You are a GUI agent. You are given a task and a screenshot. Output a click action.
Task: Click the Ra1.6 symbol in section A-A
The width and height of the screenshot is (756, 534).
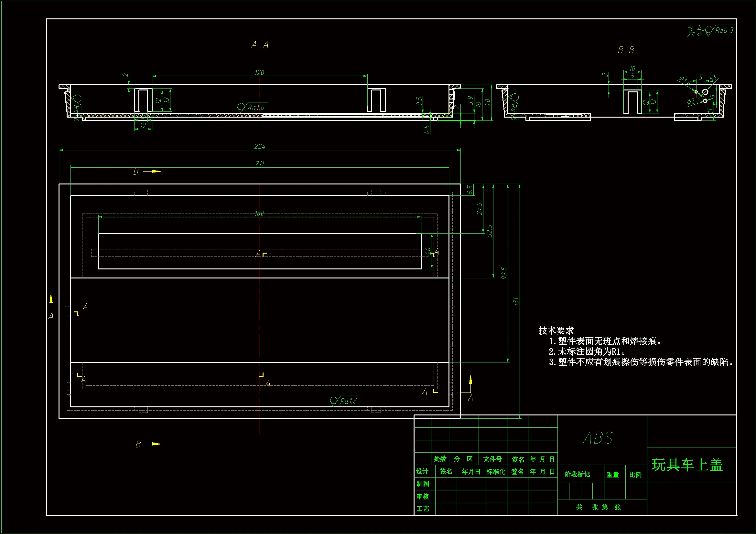coord(252,107)
